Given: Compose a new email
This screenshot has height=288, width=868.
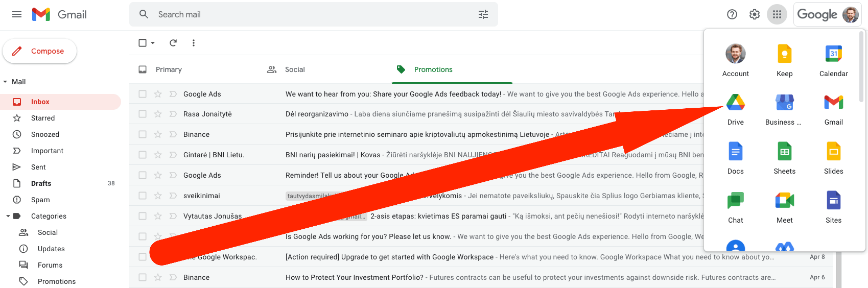Looking at the screenshot, I should coord(40,51).
